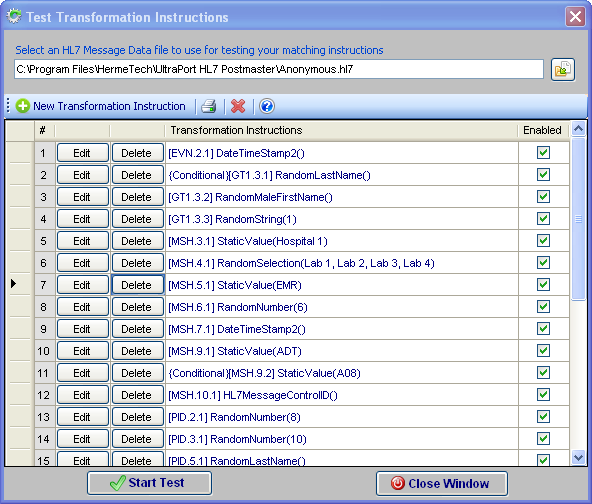This screenshot has height=504, width=592.
Task: Click the vertical scrollbar thumb
Action: point(578,219)
